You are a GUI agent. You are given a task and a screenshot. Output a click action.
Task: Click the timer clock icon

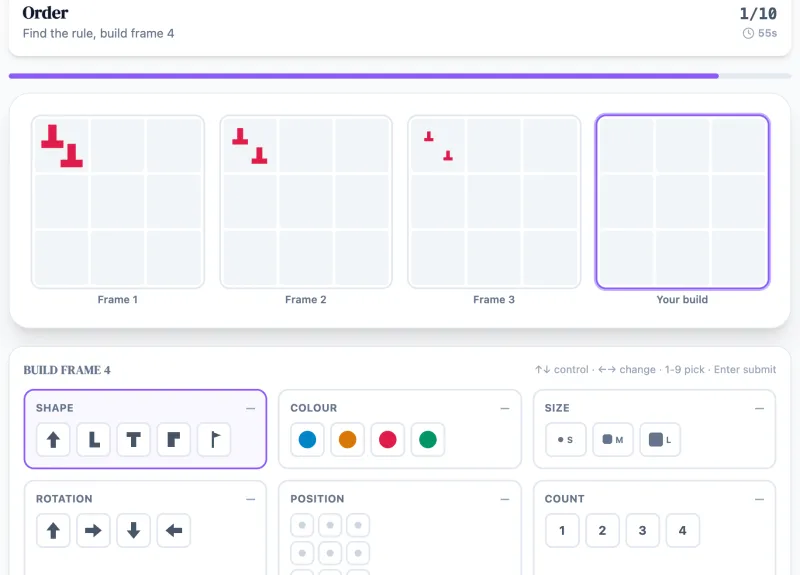748,33
